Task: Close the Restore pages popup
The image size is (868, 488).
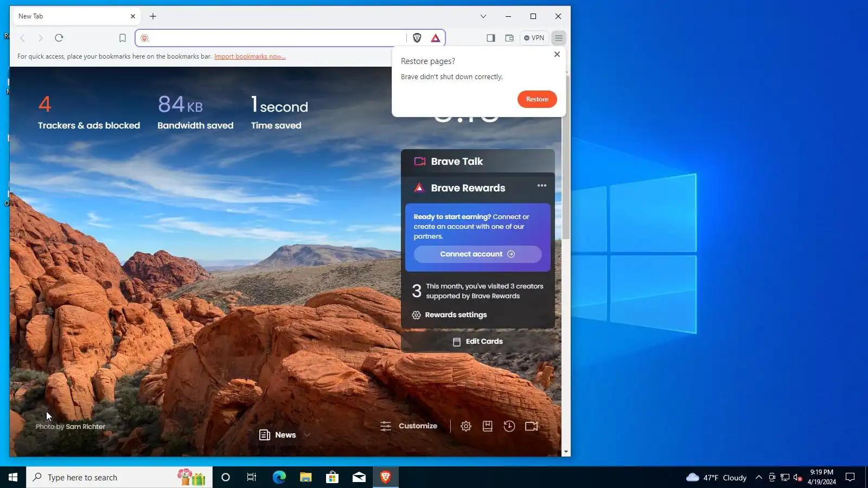Action: point(557,54)
